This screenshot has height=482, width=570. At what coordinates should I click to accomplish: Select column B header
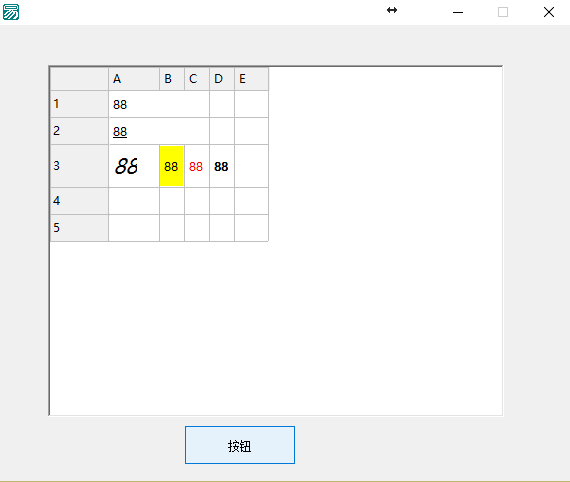click(172, 79)
